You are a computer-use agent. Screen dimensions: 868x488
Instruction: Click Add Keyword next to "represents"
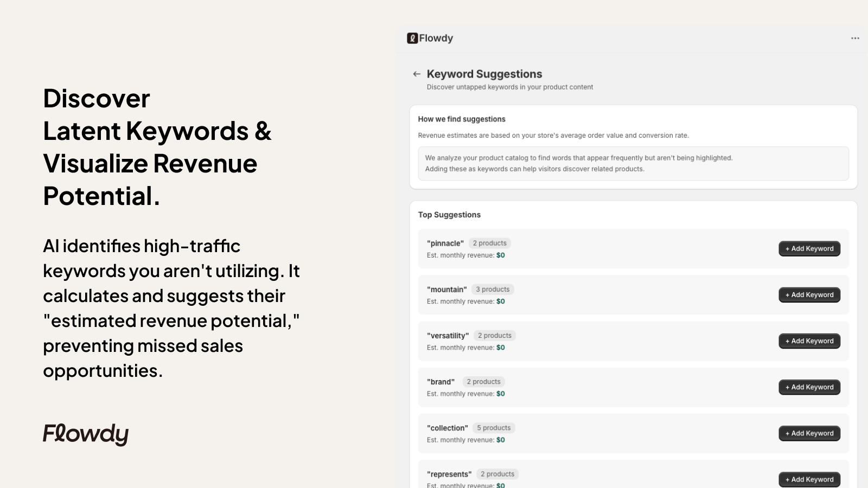click(809, 479)
